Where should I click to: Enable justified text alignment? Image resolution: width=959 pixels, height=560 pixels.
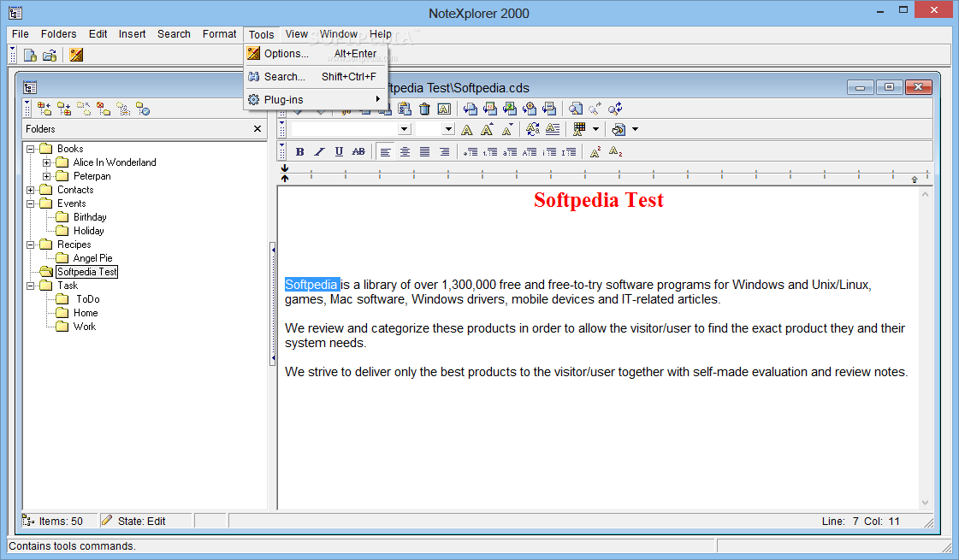click(x=424, y=151)
